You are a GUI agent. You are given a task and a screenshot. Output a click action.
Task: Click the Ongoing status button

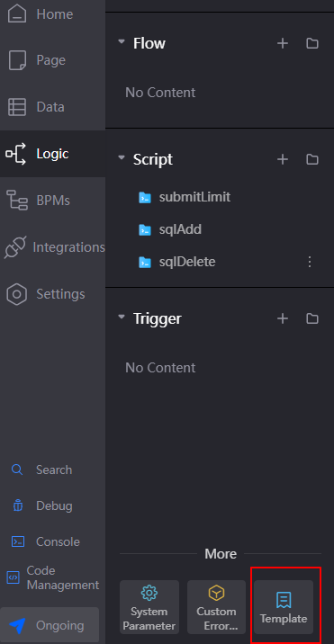tap(50, 625)
